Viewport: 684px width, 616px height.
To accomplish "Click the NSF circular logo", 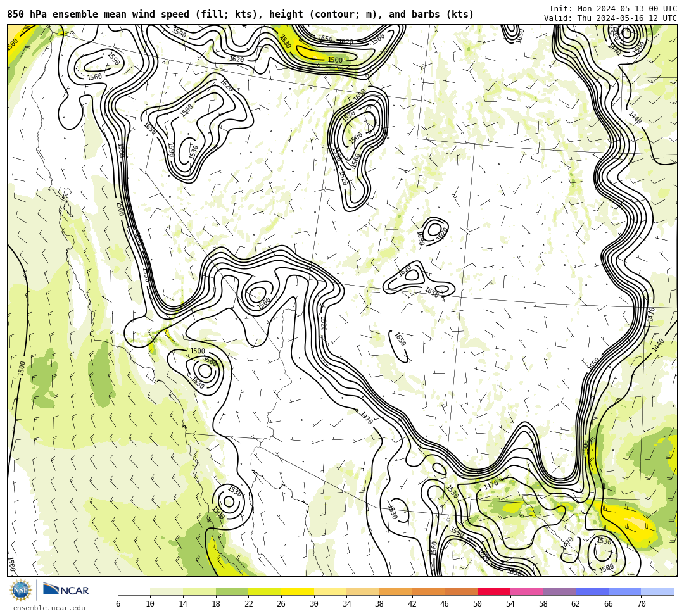I will coord(21,590).
